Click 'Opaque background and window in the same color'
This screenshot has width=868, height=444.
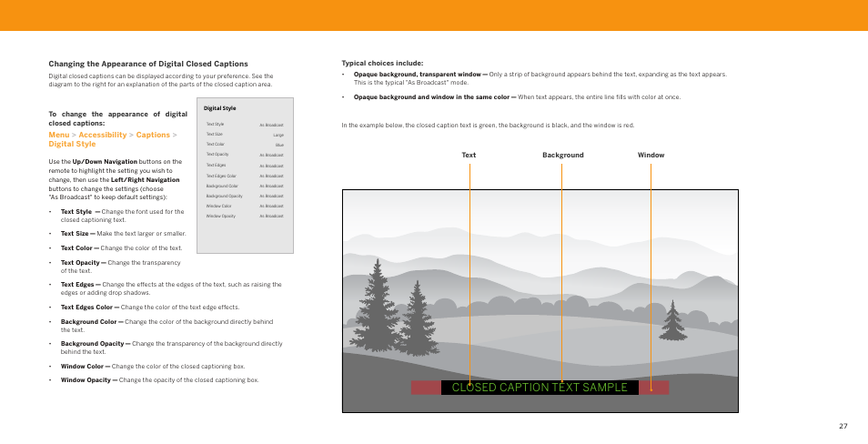pos(431,96)
